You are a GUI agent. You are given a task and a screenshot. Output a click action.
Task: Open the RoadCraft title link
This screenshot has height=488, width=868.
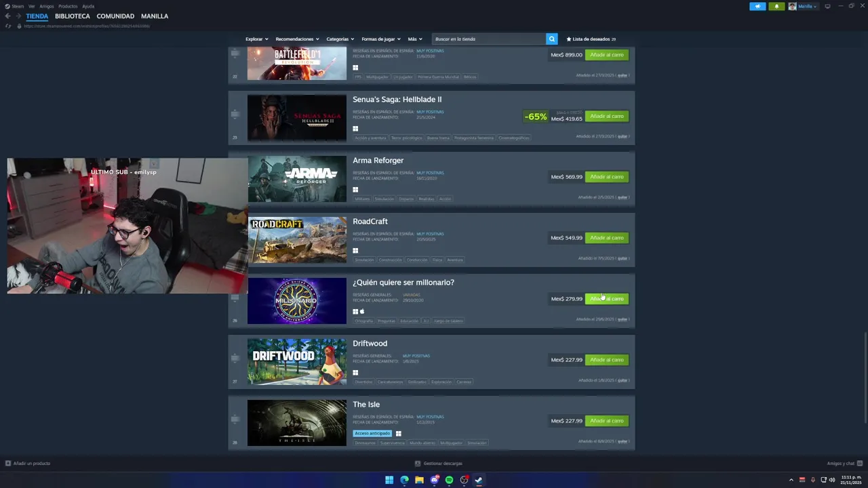click(x=370, y=222)
